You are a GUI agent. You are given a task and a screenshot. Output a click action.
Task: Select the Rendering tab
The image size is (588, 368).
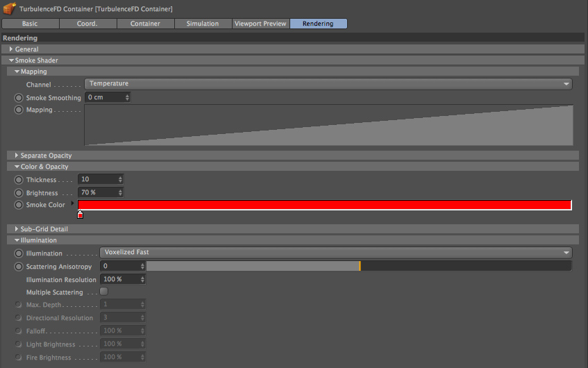pyautogui.click(x=318, y=24)
